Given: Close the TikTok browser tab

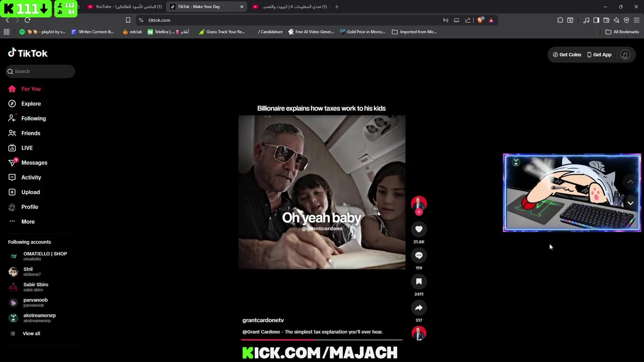Looking at the screenshot, I should coord(242,7).
